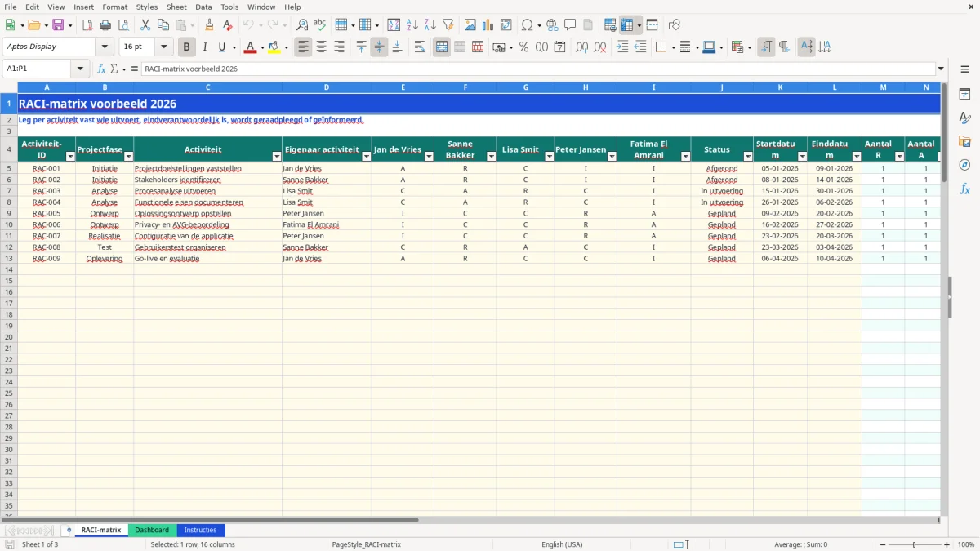Toggle Align Right

[x=340, y=47]
